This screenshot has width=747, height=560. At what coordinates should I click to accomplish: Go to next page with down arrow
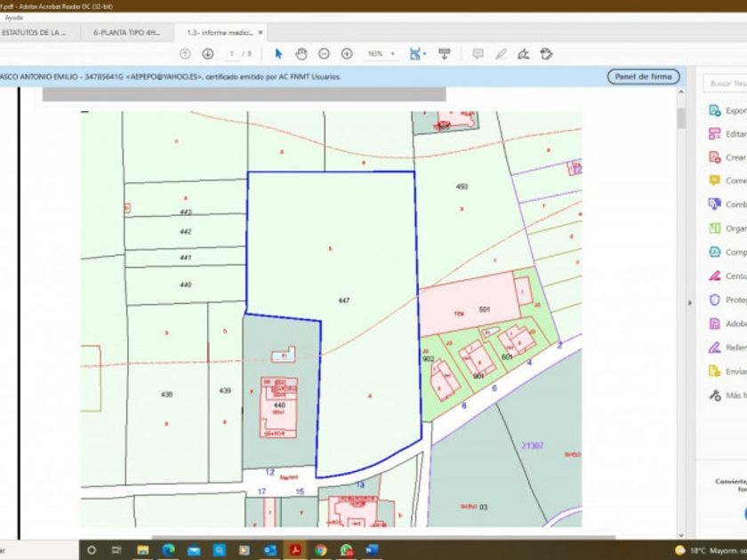point(207,54)
